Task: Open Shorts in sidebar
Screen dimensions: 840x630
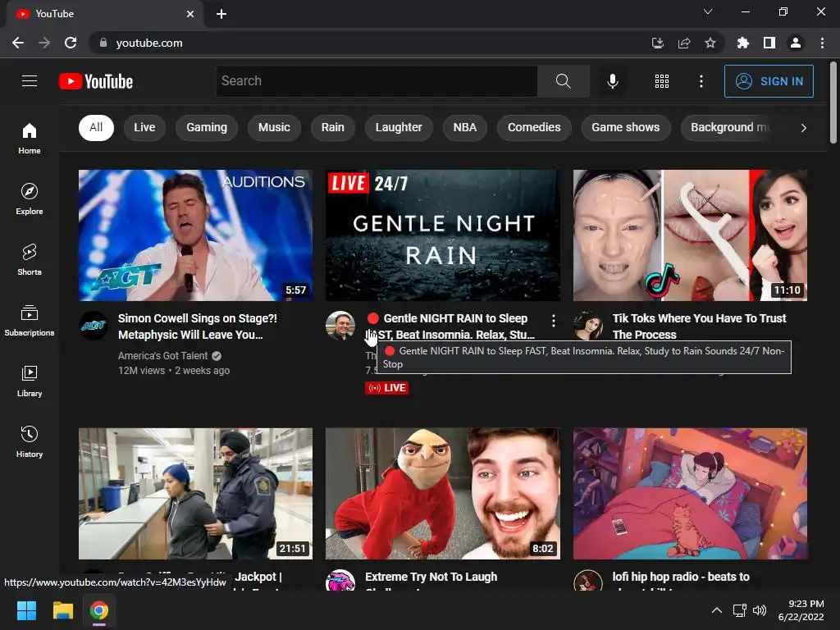Action: (x=30, y=260)
